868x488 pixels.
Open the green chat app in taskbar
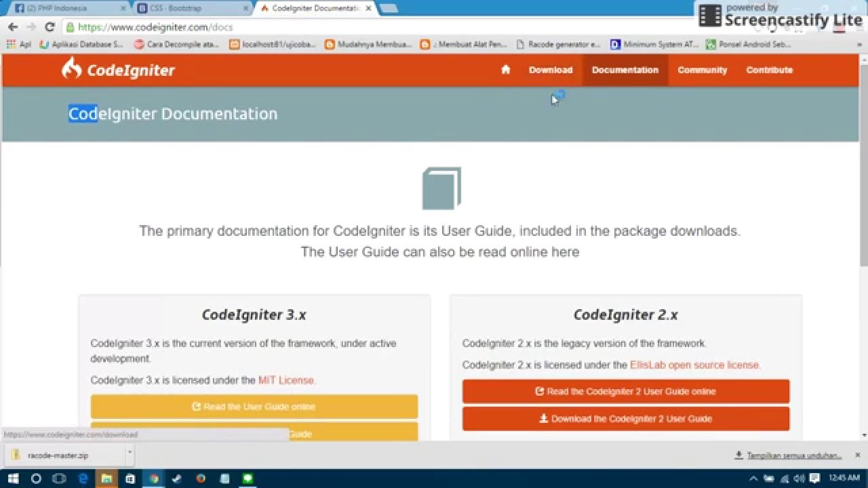pyautogui.click(x=248, y=478)
